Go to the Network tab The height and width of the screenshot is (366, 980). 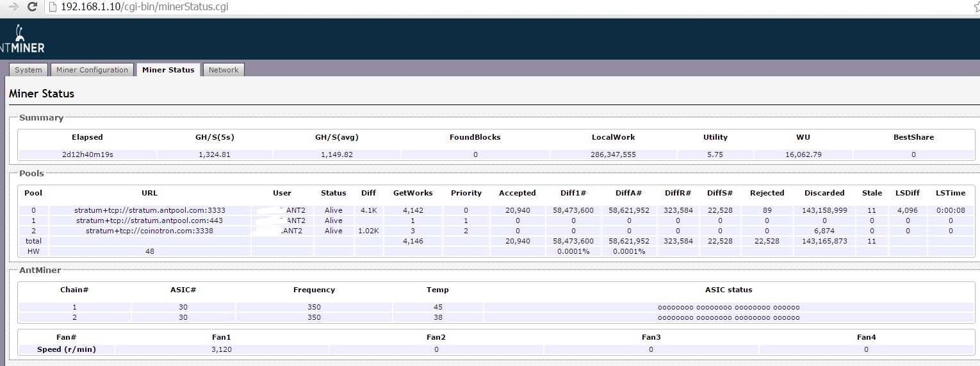pos(224,70)
